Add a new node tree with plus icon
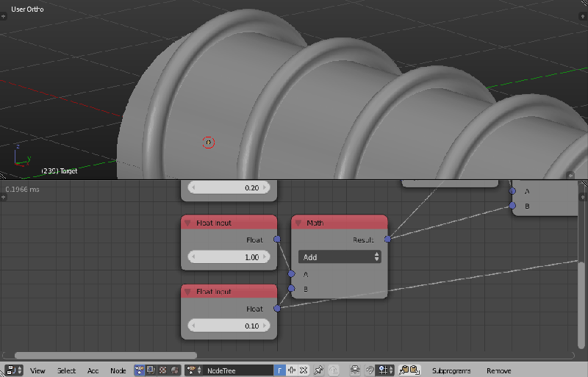The image size is (588, 377). [x=291, y=370]
